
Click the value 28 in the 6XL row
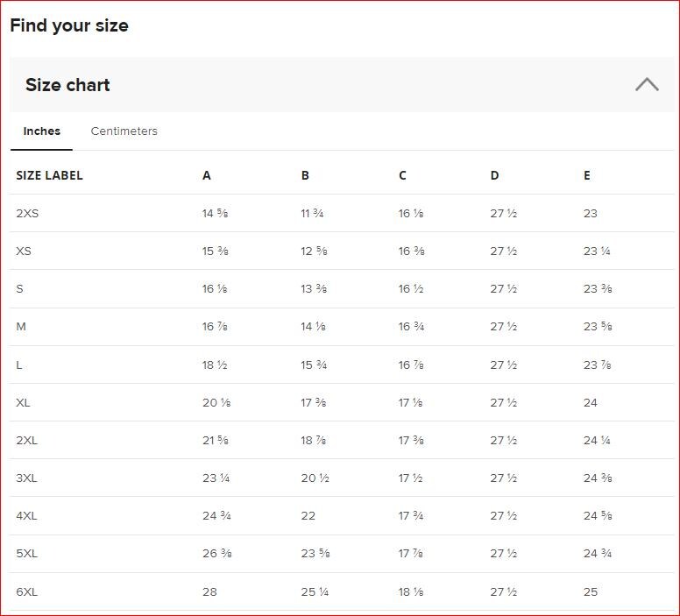209,591
